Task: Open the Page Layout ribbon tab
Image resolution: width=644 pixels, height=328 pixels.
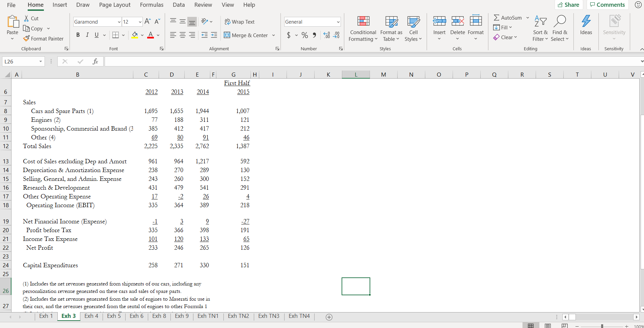Action: pyautogui.click(x=115, y=5)
